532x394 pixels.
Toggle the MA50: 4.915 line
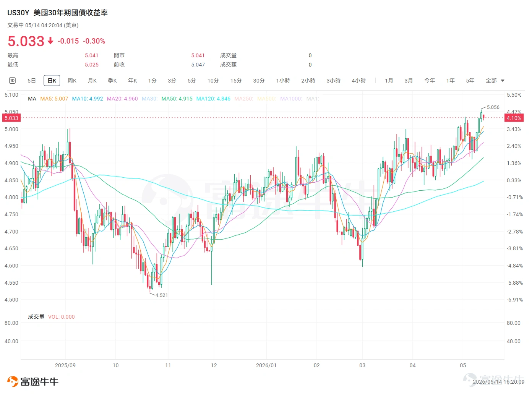tap(177, 99)
